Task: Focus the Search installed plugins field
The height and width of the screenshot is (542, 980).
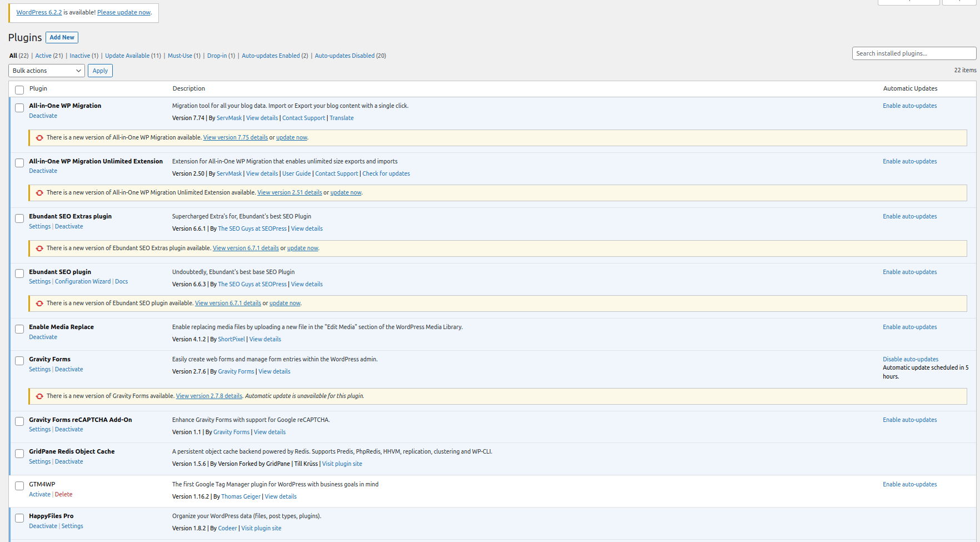Action: click(x=913, y=53)
